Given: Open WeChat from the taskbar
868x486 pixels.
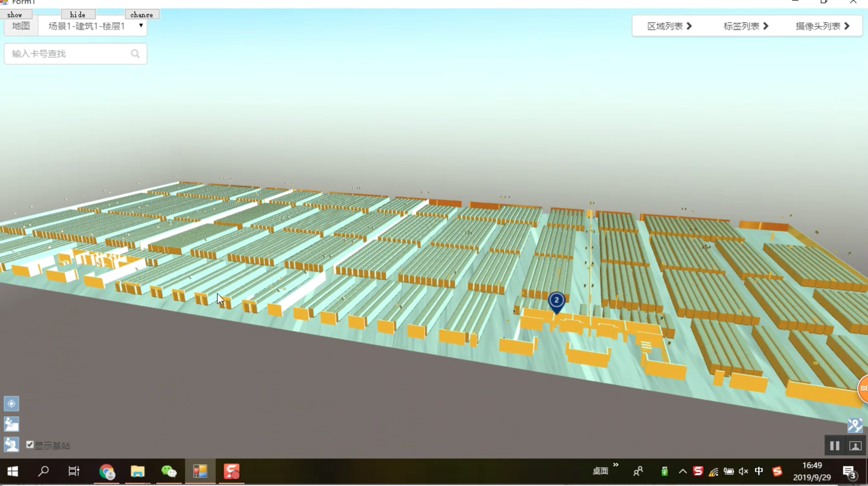Looking at the screenshot, I should 169,471.
